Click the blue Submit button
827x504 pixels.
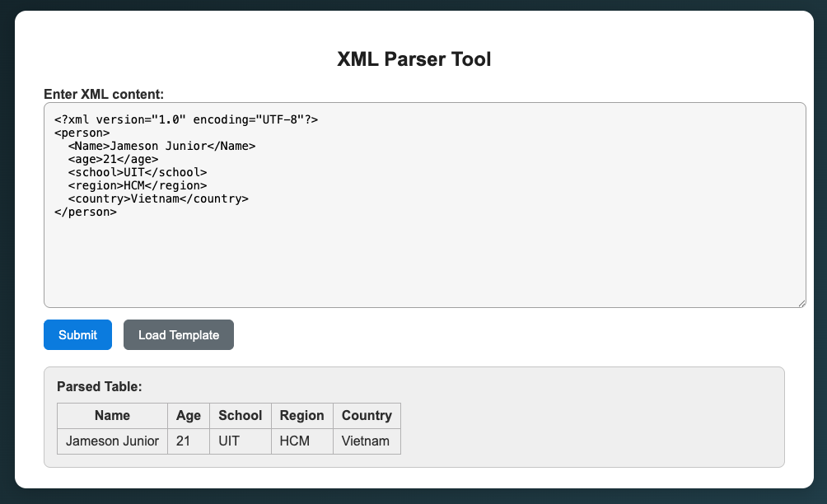[77, 335]
